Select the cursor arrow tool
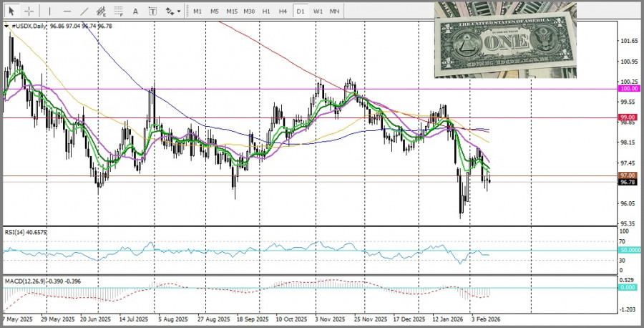The width and height of the screenshot is (644, 328). 11,11
